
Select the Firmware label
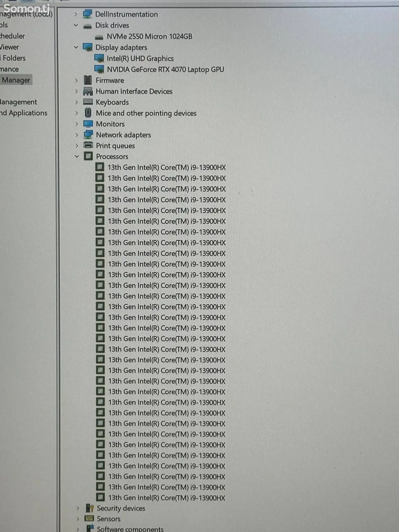[110, 80]
